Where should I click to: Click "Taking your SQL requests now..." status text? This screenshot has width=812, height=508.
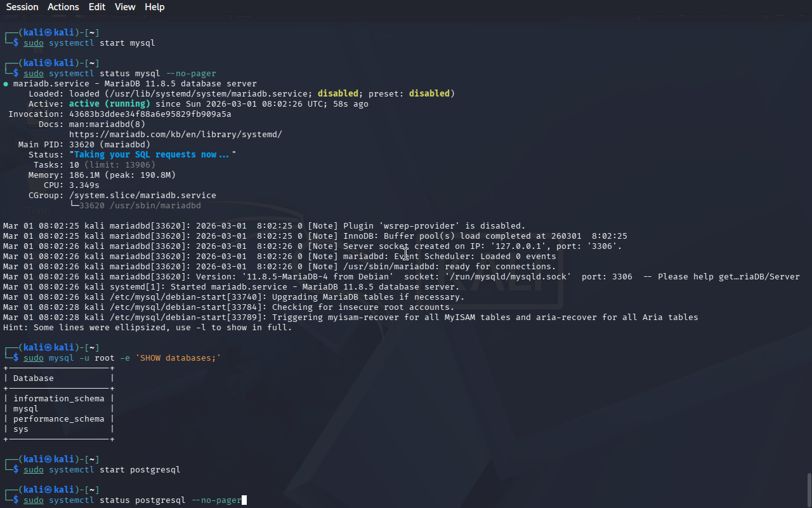(152, 155)
